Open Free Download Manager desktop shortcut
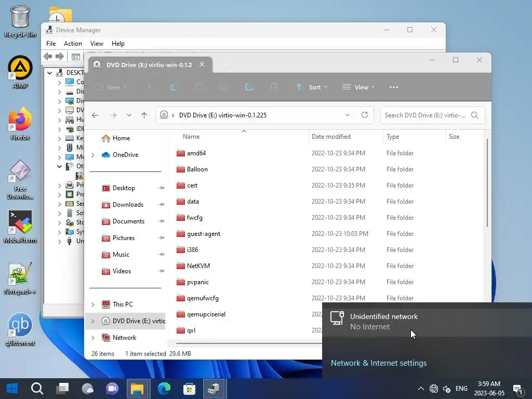The image size is (532, 399). click(x=20, y=180)
